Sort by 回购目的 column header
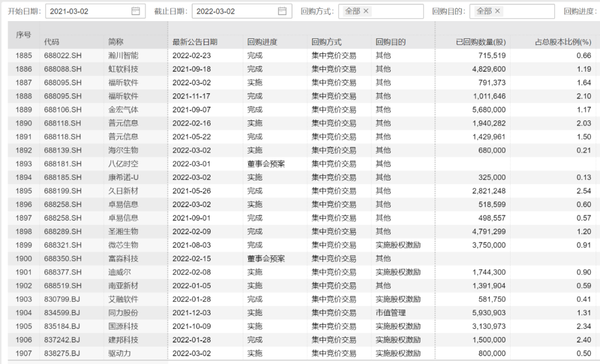Screen dimensions: 600x364 391,42
